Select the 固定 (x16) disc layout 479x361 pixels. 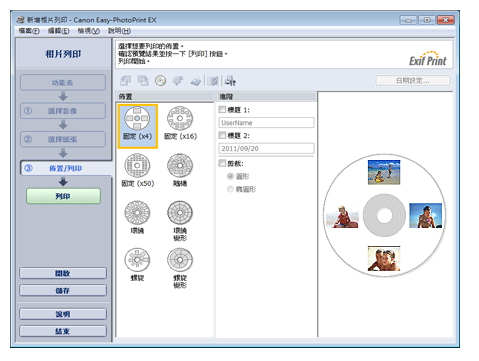click(180, 123)
